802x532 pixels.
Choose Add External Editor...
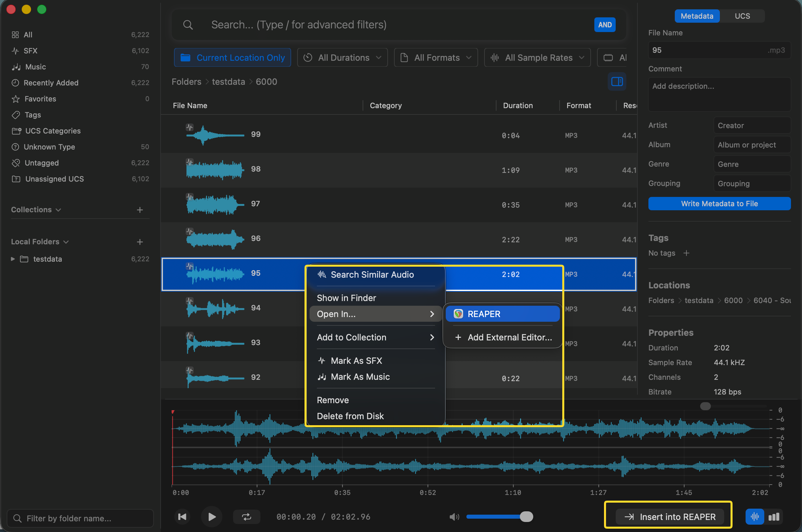[502, 337]
